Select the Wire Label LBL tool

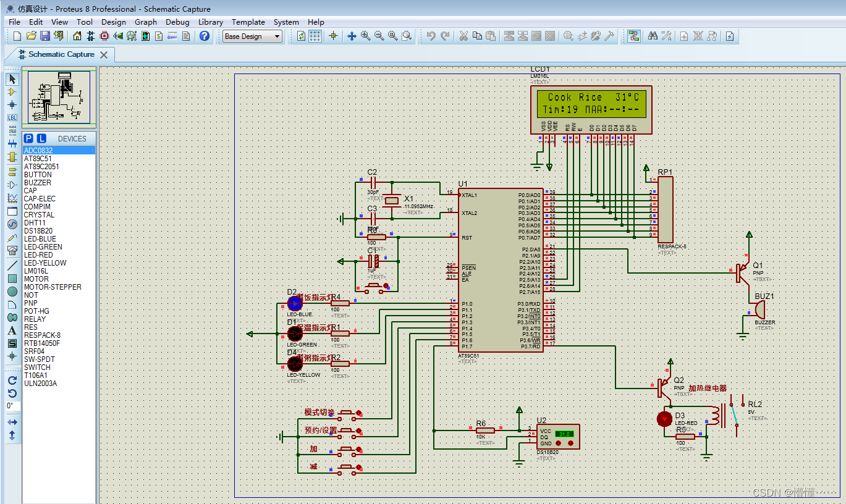click(x=12, y=118)
